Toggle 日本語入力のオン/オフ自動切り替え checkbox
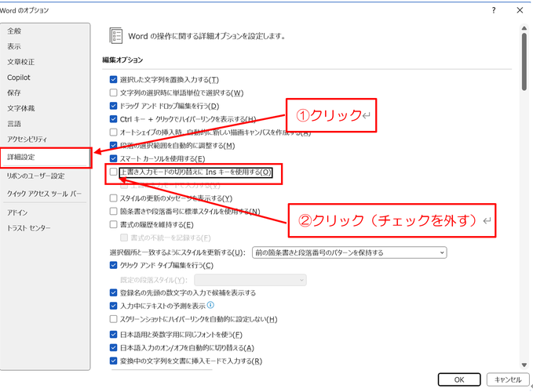This screenshot has height=392, width=533. (x=114, y=348)
